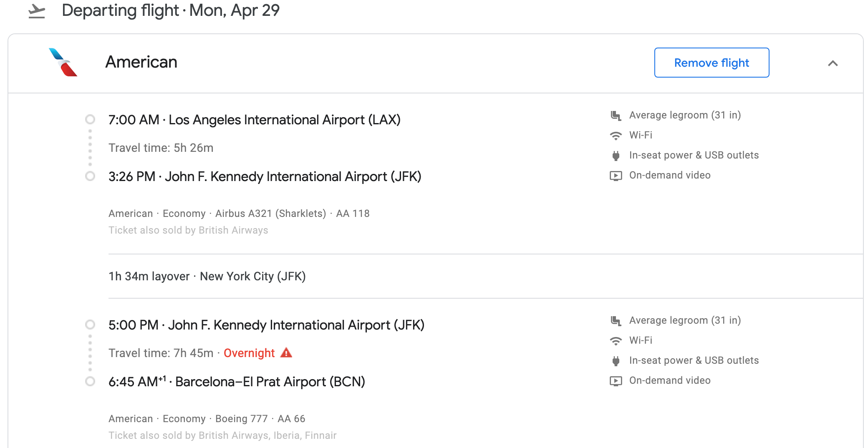Click the 7:00 AM LAX departure line

tap(254, 120)
